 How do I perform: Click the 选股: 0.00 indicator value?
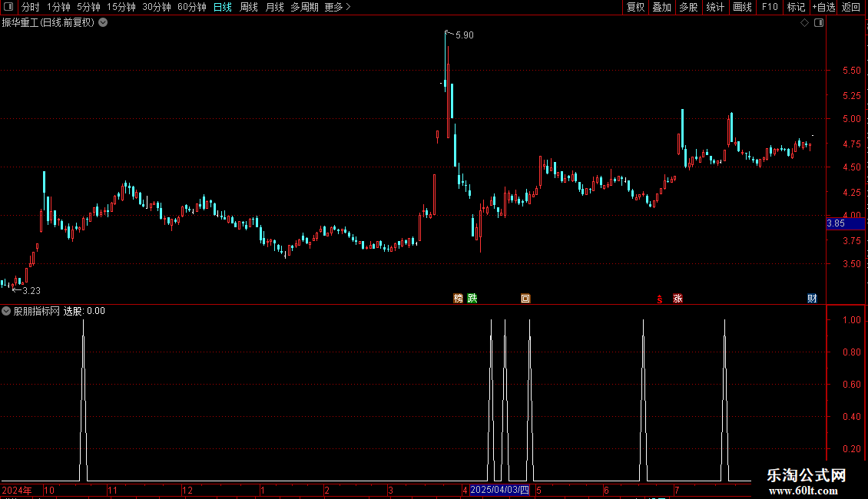(x=84, y=311)
